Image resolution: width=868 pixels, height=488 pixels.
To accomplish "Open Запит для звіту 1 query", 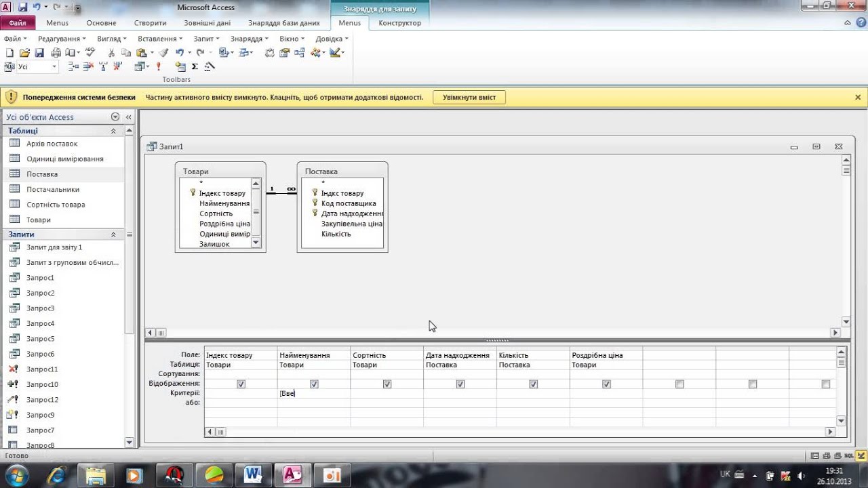I will [x=54, y=247].
